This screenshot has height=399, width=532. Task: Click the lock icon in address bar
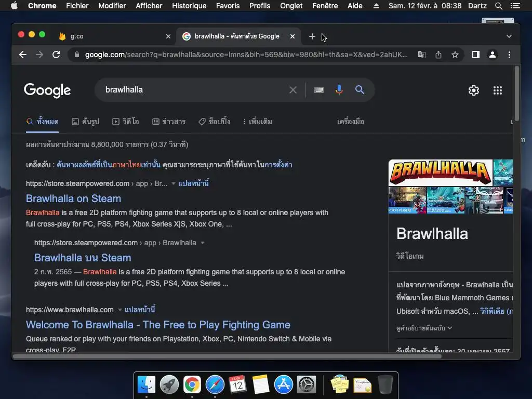click(77, 55)
